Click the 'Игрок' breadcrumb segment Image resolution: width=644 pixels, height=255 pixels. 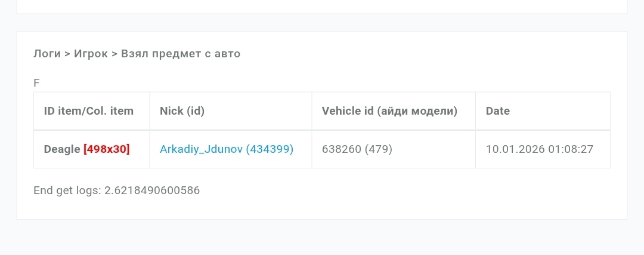click(91, 54)
